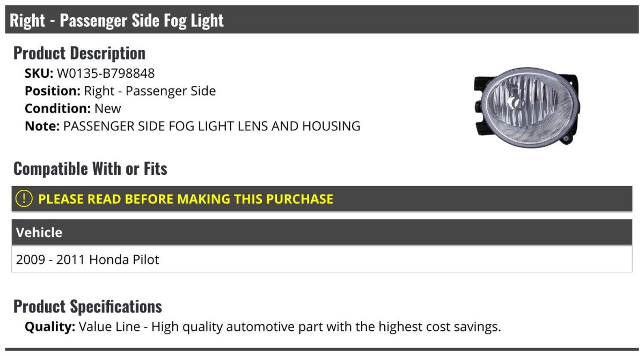Click the Note label

pos(42,127)
